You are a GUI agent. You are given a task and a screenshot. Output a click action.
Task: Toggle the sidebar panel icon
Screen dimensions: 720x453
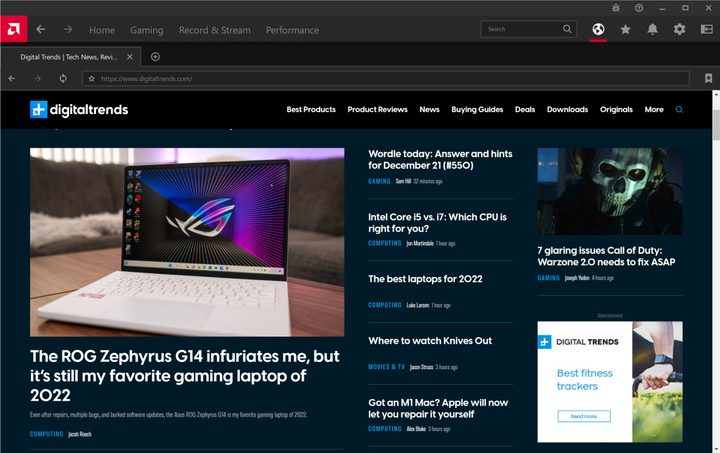point(706,29)
